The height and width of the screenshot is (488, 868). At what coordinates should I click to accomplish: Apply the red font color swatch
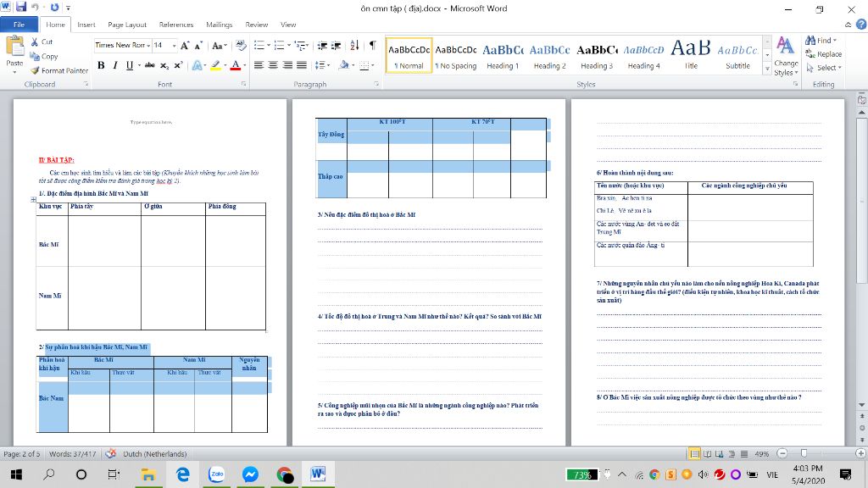(x=236, y=65)
